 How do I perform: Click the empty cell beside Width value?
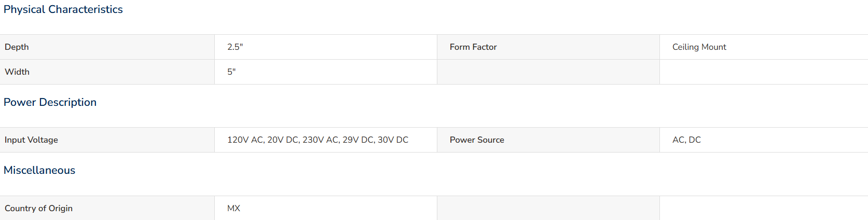548,72
